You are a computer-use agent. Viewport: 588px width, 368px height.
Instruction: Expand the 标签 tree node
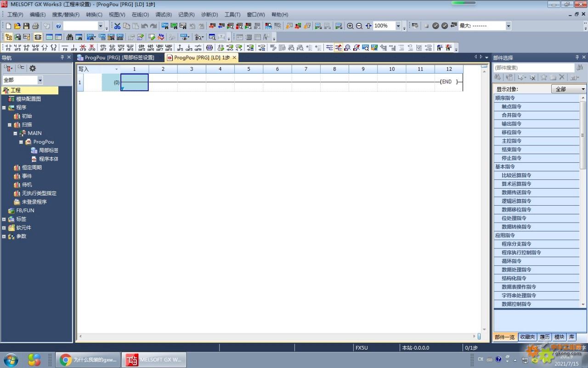coord(4,219)
